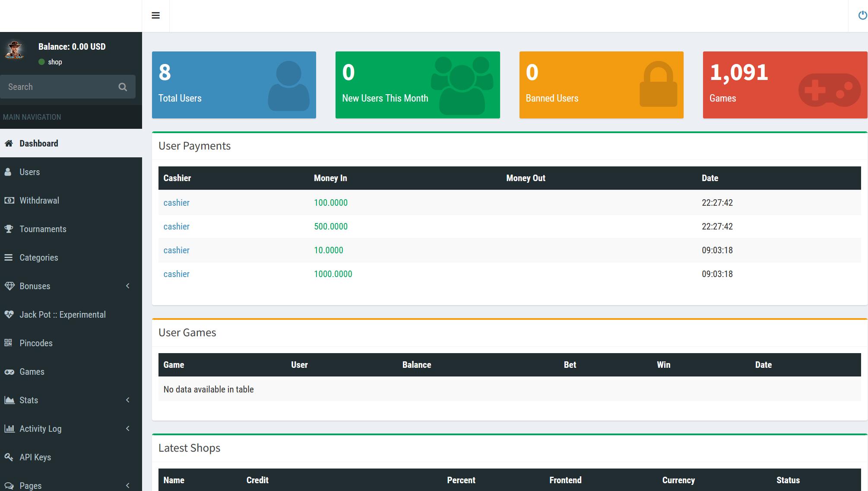Expand the Bonuses submenu chevron
Screen dimensions: 868x491
tap(128, 286)
